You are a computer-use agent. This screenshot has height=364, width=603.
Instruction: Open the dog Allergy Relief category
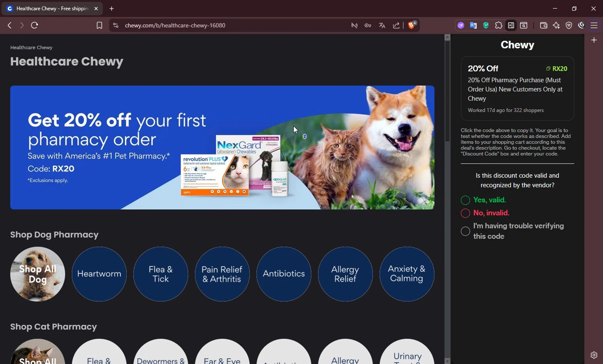pos(345,274)
